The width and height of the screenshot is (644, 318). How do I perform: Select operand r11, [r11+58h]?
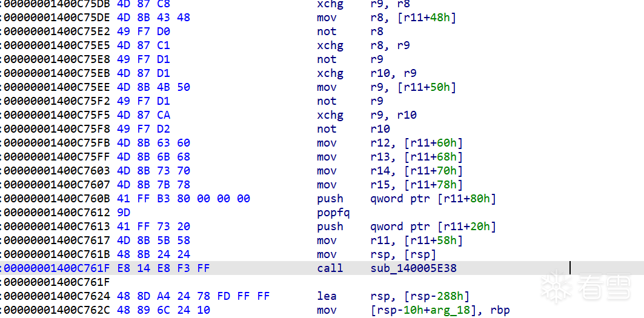coord(416,240)
